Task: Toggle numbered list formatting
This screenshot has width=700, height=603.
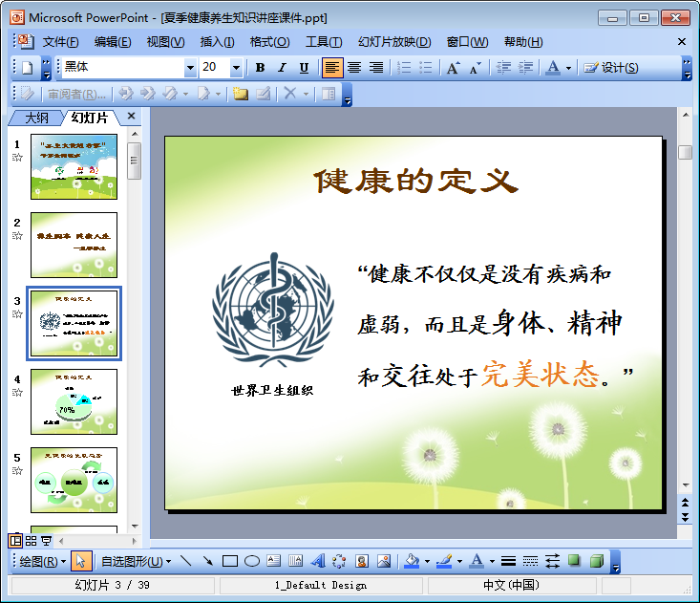Action: pyautogui.click(x=404, y=68)
